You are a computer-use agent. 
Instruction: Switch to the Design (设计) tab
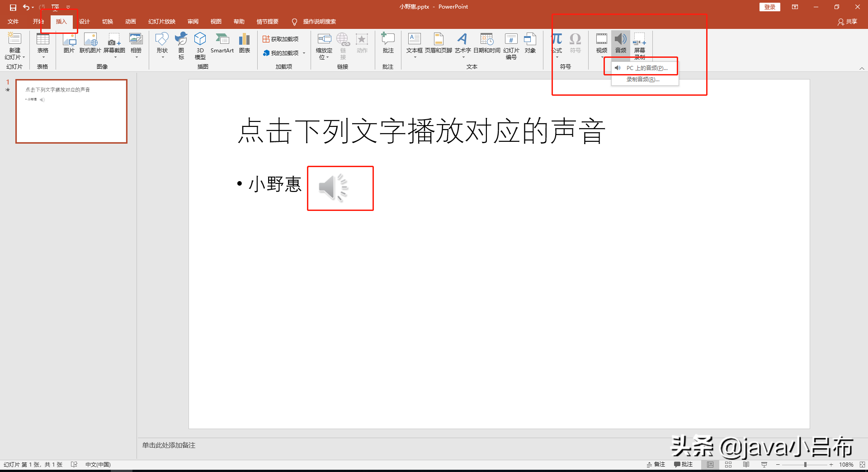pyautogui.click(x=85, y=22)
